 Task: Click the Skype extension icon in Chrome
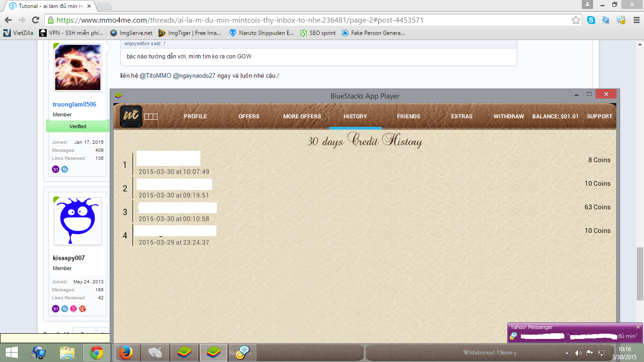(x=591, y=20)
